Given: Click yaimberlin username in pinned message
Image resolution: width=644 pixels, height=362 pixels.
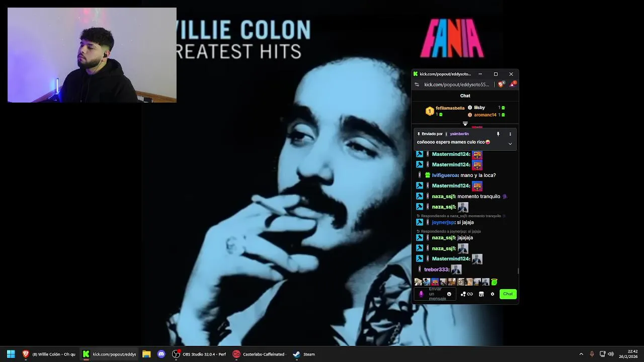Looking at the screenshot, I should click(459, 134).
